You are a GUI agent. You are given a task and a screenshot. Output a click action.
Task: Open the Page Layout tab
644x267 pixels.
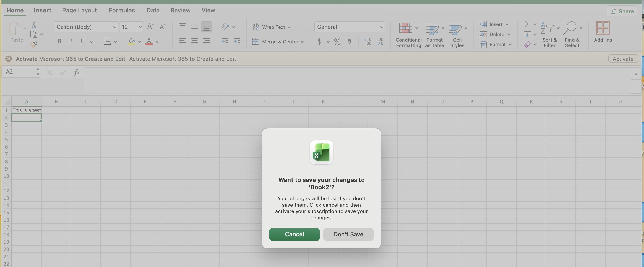point(79,10)
